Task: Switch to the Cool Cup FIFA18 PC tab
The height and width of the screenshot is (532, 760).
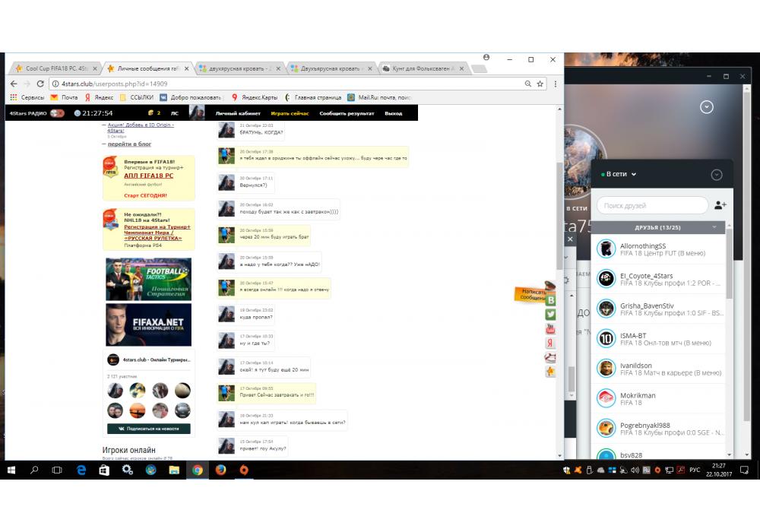Action: point(55,68)
